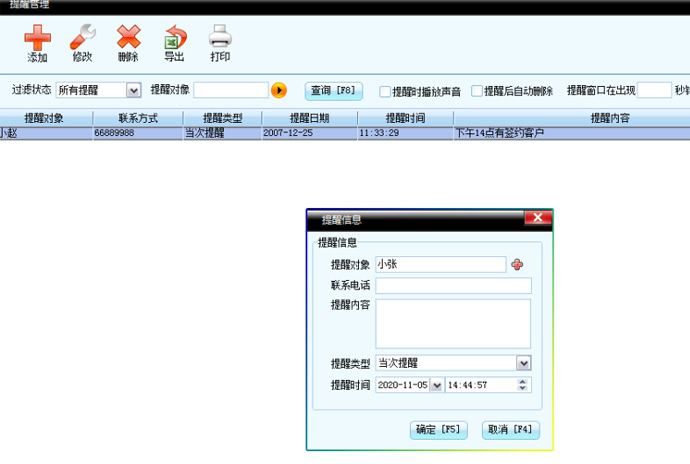Click the 删除 red X toolbar icon

pos(128,39)
